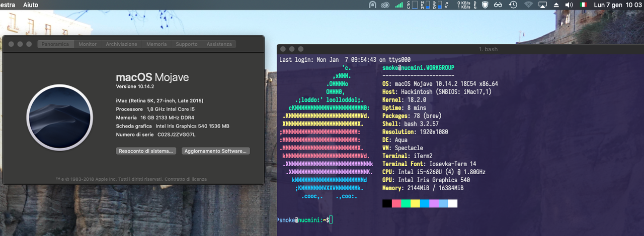Image resolution: width=644 pixels, height=236 pixels.
Task: Click the white color block in terminal
Action: (453, 203)
